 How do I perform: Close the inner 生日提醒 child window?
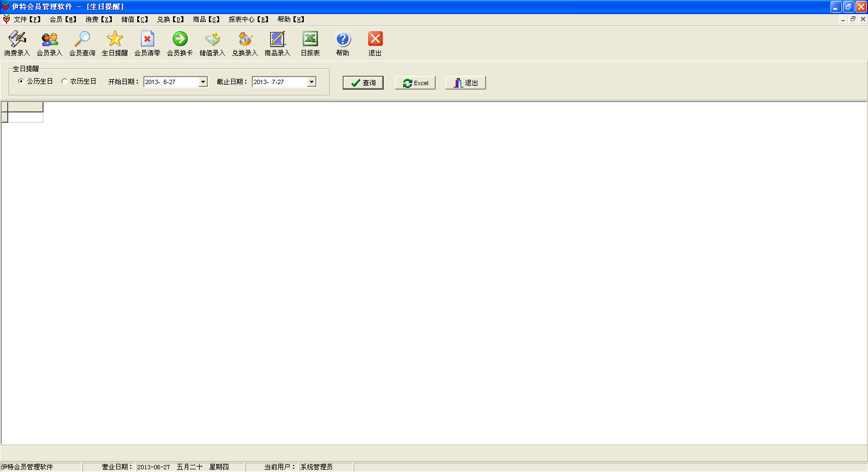point(863,19)
